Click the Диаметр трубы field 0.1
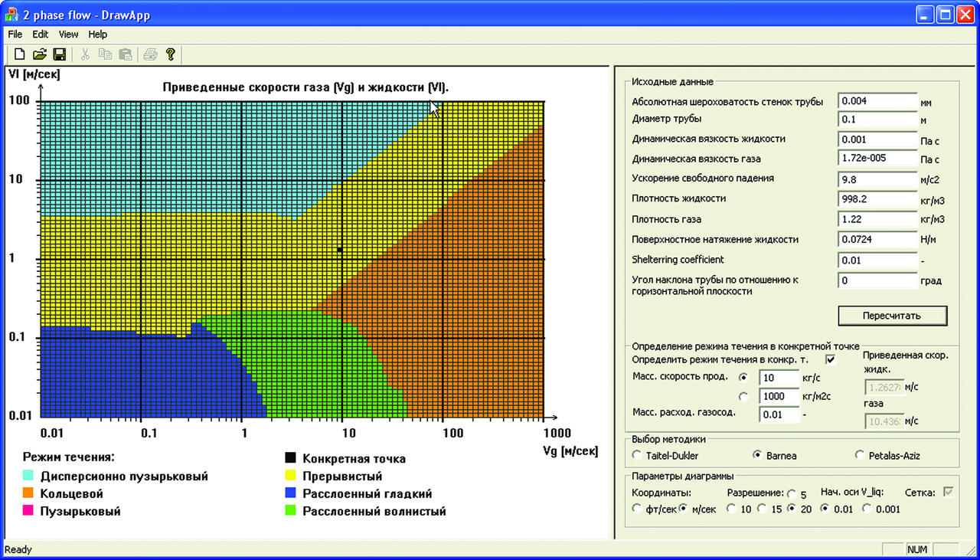Viewport: 980px width, 560px height. click(x=877, y=120)
